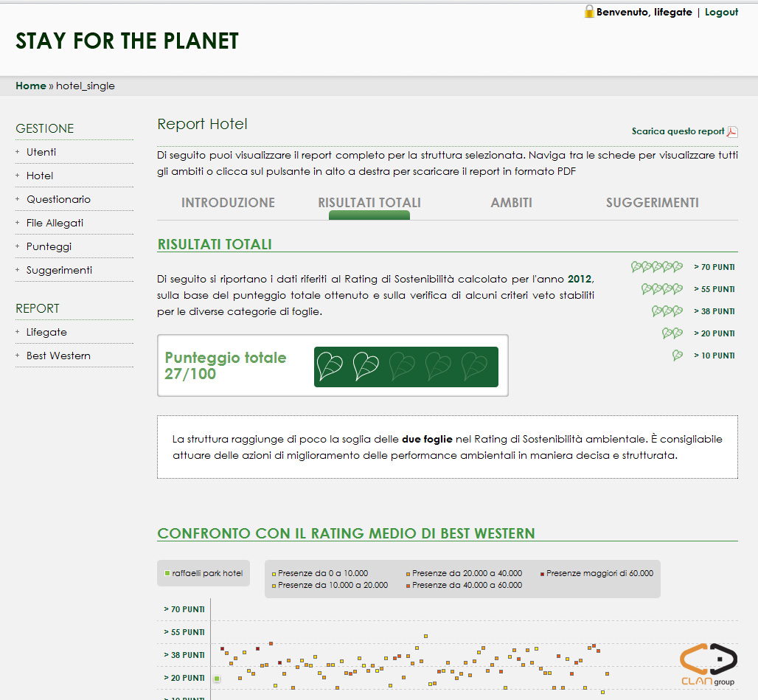Expand the Suggerimenti sidebar plus marker
The height and width of the screenshot is (700, 758).
18,270
